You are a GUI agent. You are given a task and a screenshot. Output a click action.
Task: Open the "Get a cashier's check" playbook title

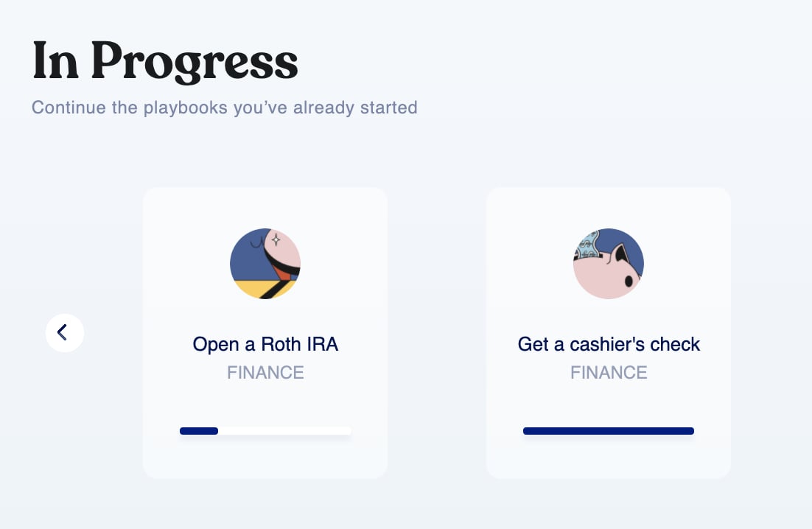pos(609,344)
